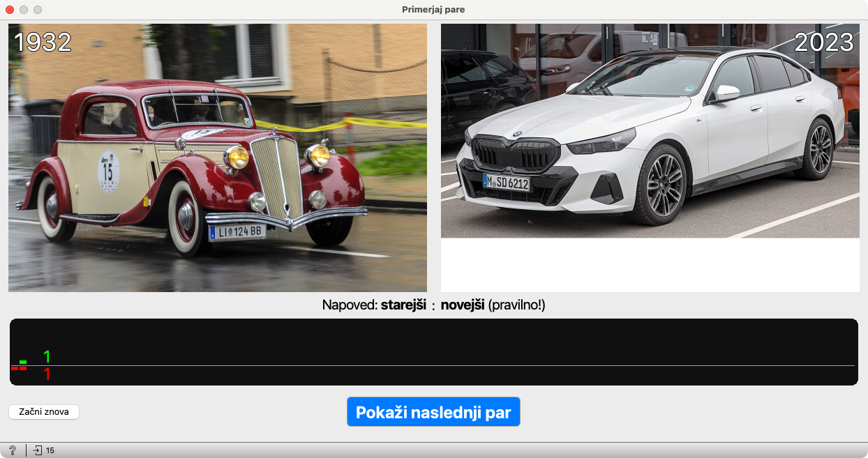Click the 'Primerjaj pare' window title
The width and height of the screenshot is (868, 458).
click(433, 10)
